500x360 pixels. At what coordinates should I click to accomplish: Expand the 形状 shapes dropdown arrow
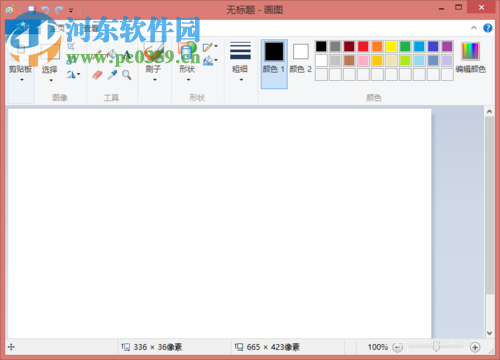coord(188,80)
